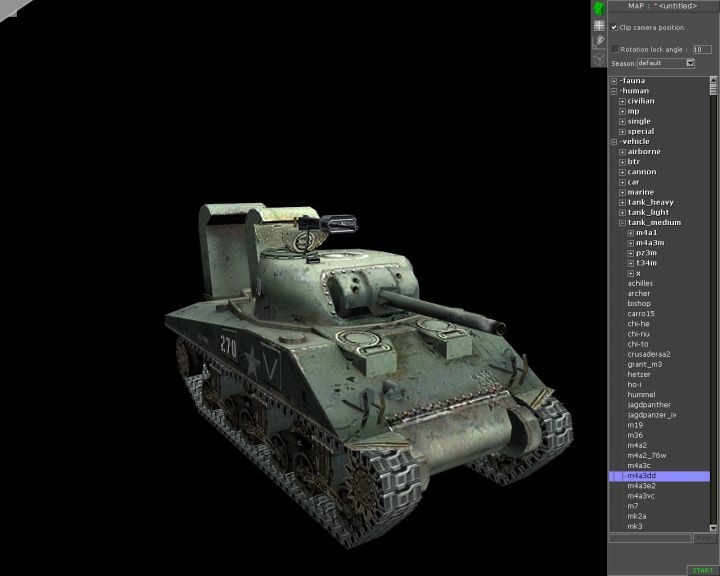Expand the fauna tree node
This screenshot has width=720, height=576.
click(x=614, y=81)
